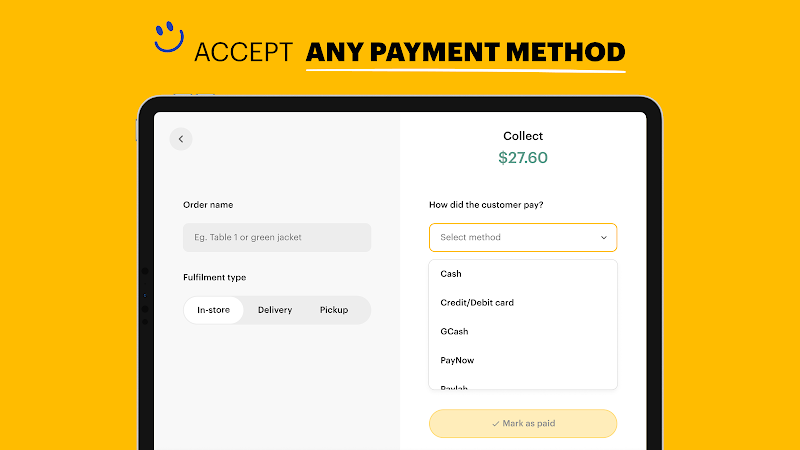Select In-store fulfilment type
The image size is (800, 450).
pos(213,310)
